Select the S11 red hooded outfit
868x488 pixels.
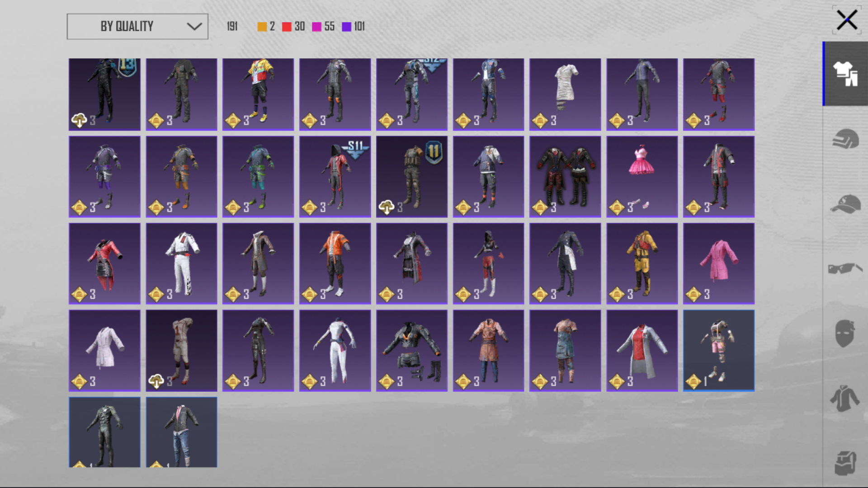[x=335, y=177]
